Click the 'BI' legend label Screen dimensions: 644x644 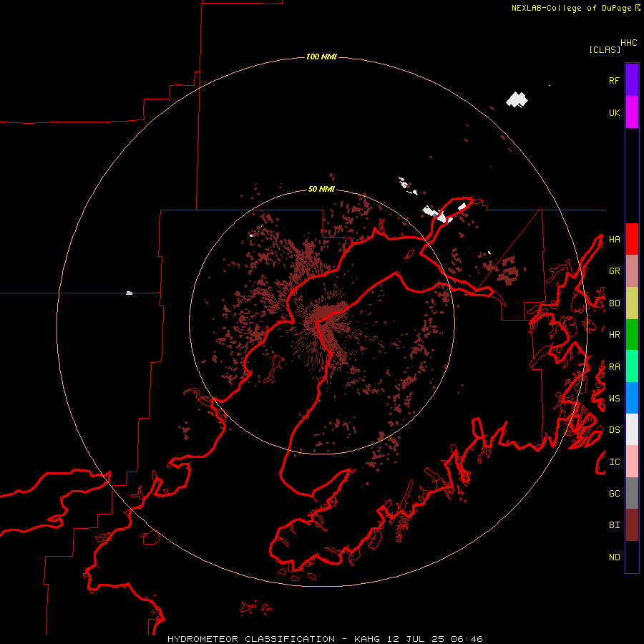[x=614, y=525]
